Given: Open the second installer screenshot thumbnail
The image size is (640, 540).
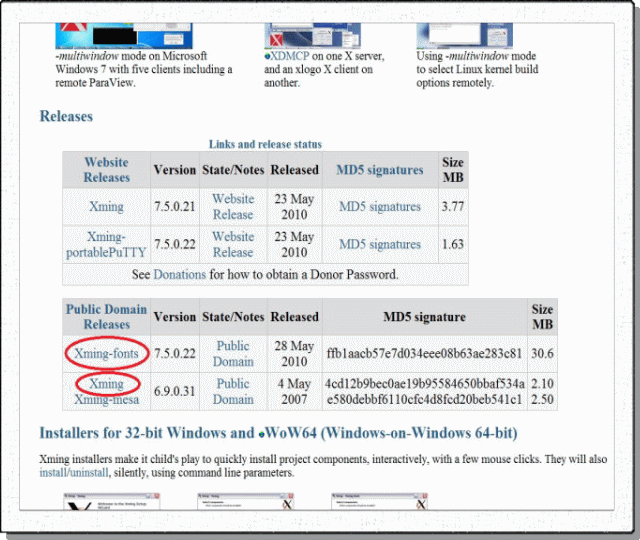Looking at the screenshot, I should click(246, 501).
